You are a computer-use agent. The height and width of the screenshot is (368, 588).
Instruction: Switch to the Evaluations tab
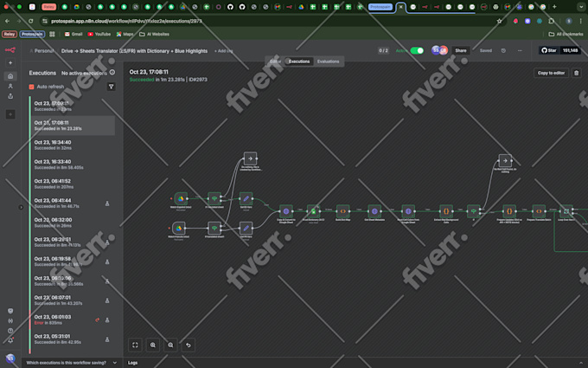(x=328, y=61)
